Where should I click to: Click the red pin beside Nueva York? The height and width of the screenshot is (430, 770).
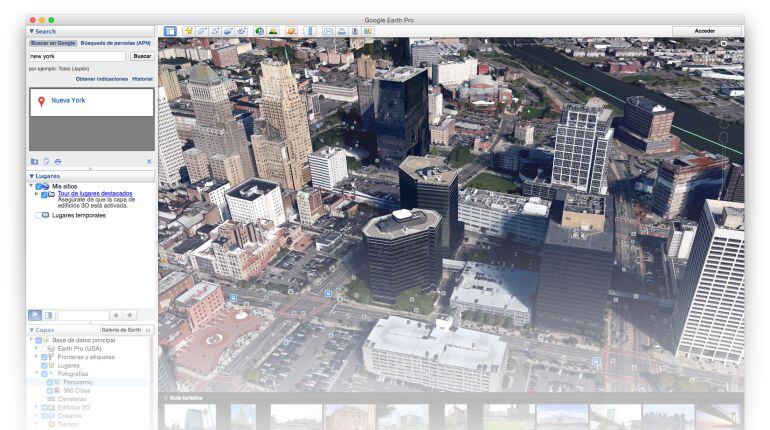(x=42, y=102)
